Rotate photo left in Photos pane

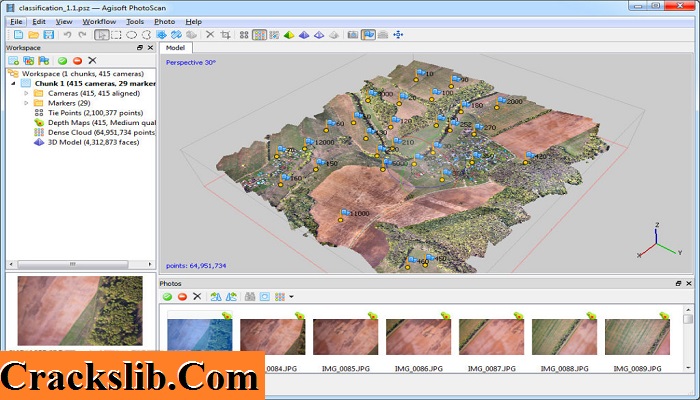[216, 296]
